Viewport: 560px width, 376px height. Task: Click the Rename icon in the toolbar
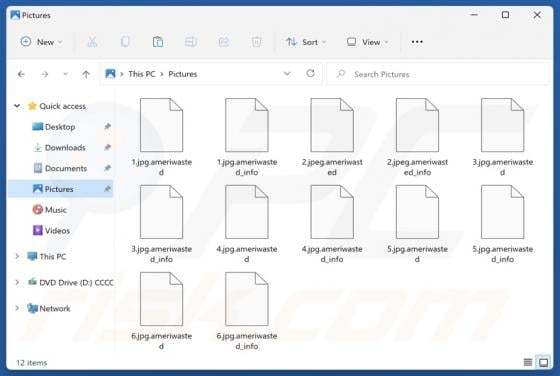click(x=191, y=42)
